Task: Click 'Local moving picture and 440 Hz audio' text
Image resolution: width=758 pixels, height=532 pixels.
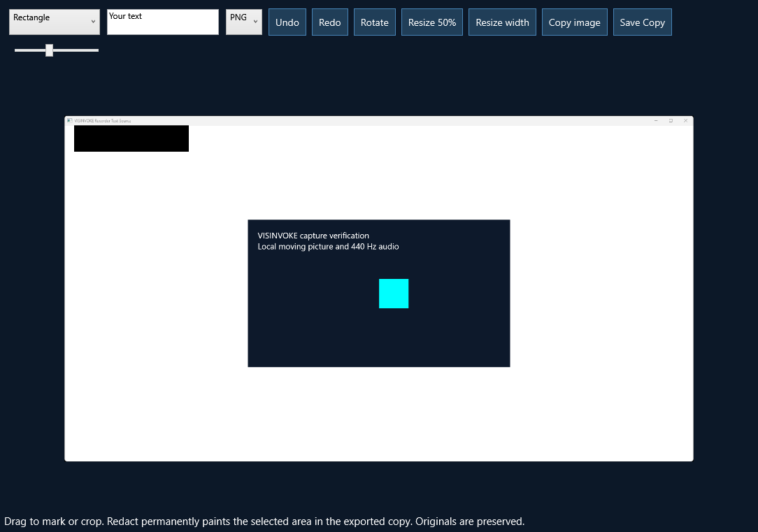Action: coord(328,247)
